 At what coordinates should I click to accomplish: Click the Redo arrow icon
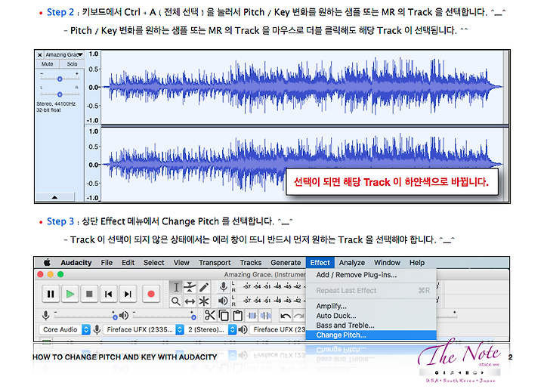(298, 316)
